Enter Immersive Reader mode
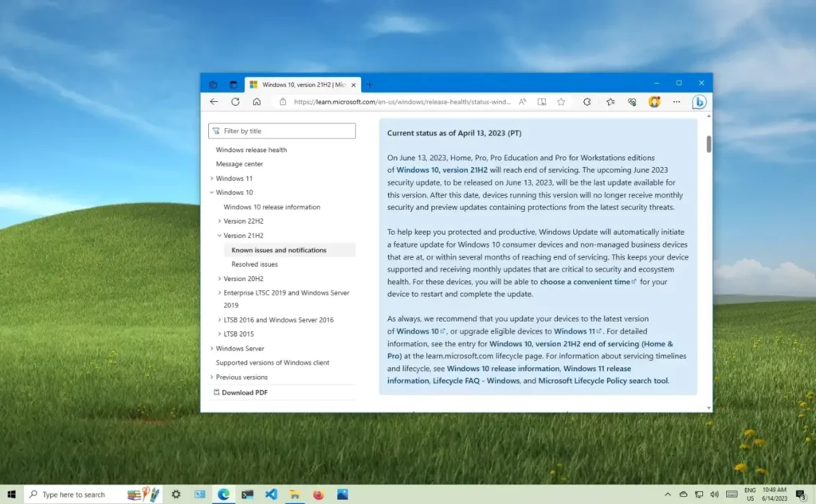This screenshot has height=504, width=816. (x=542, y=102)
